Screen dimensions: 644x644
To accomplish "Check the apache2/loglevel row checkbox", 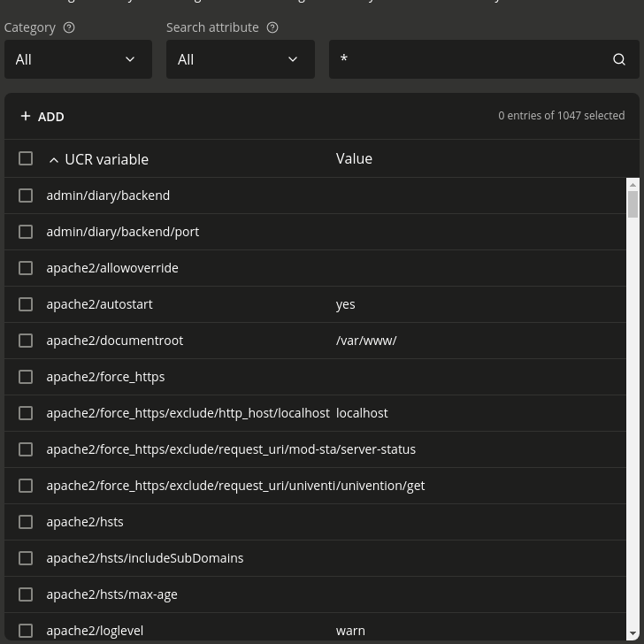I will point(26,631).
